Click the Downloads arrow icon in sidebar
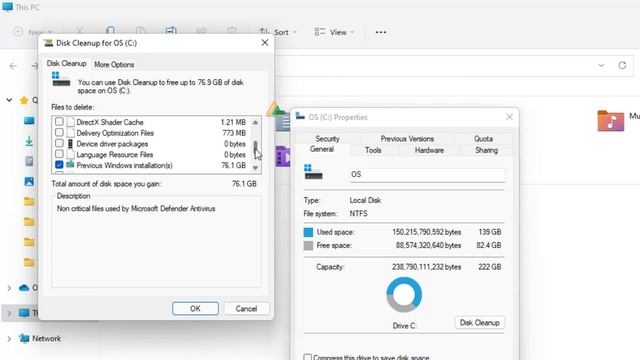 (x=29, y=141)
